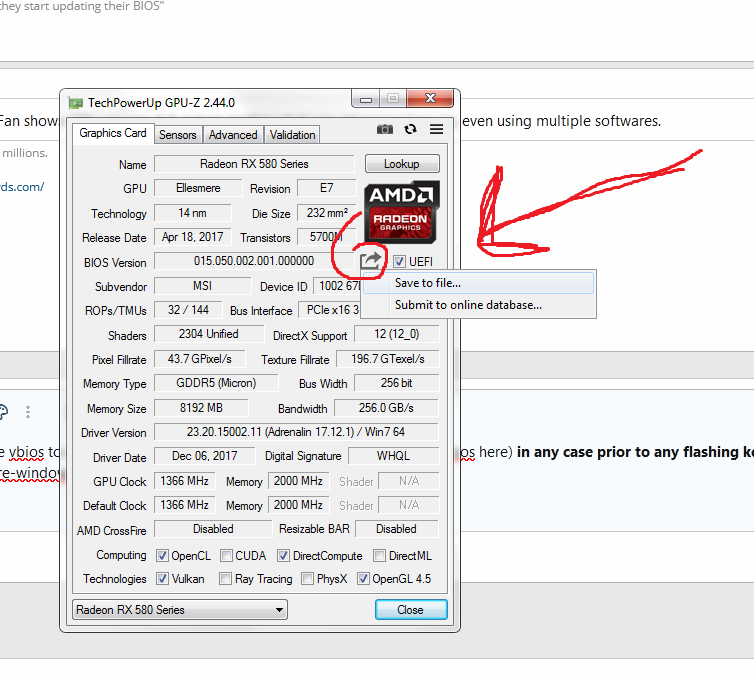Click the Technology value 14 nm

[192, 213]
